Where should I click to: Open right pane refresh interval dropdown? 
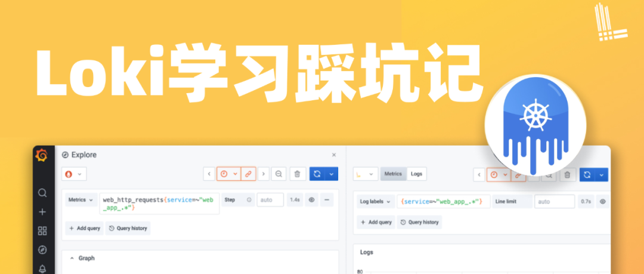602,175
